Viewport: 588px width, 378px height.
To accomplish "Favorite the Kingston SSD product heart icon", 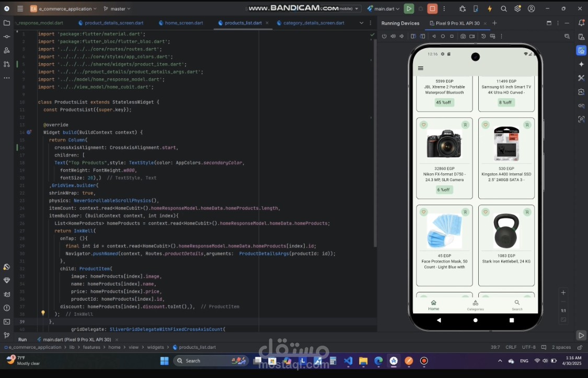I will (x=485, y=125).
